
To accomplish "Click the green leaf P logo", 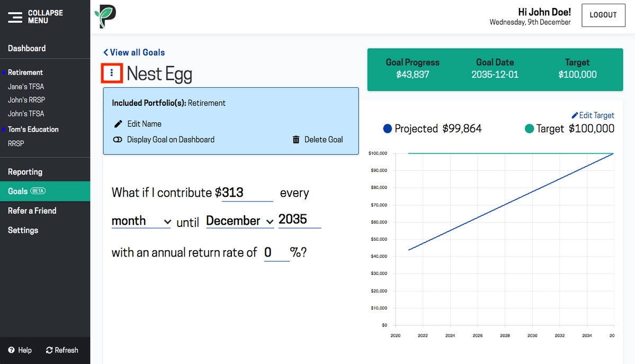I will tap(105, 16).
